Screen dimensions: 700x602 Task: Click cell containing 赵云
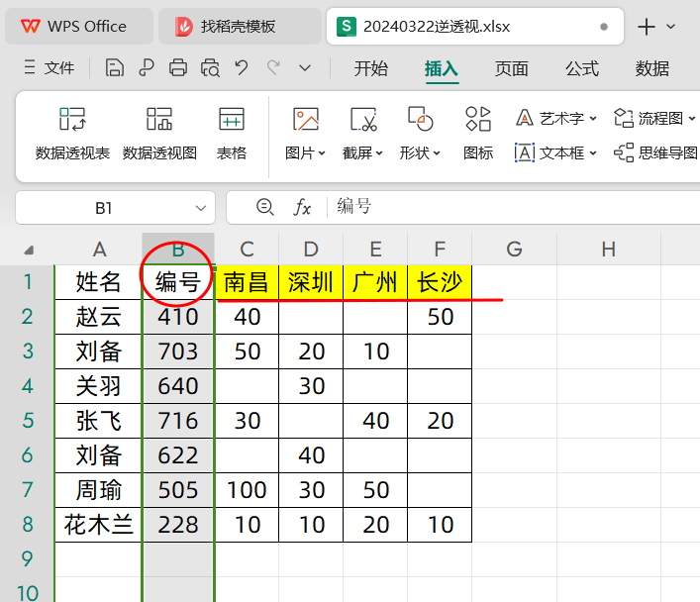pos(99,317)
